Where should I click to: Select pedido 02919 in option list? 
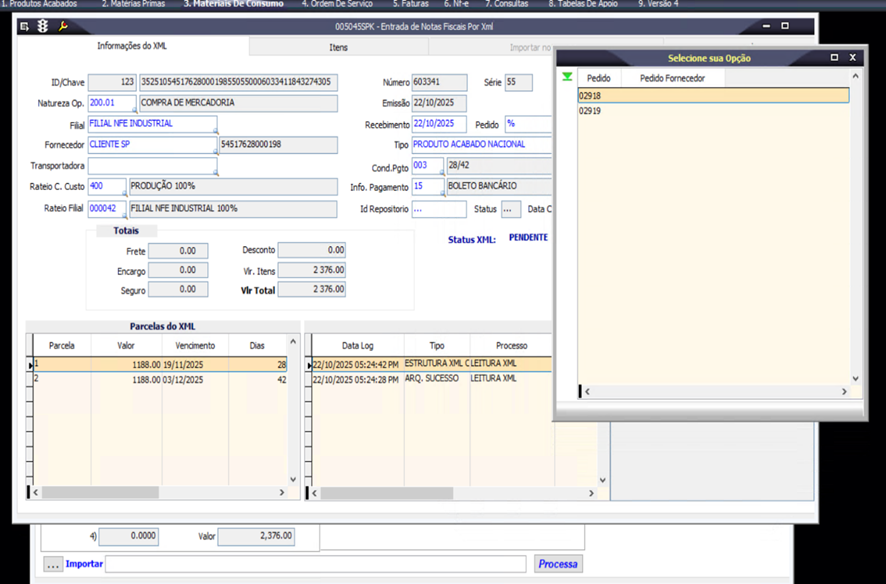tap(713, 111)
